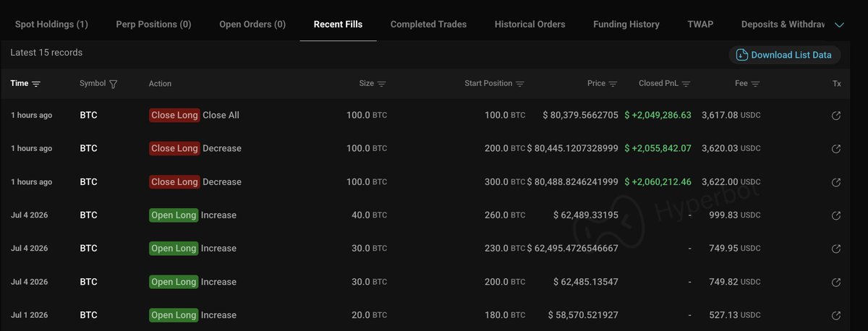868x331 pixels.
Task: Open transaction link for 62,485.13547 price fill
Action: 836,282
